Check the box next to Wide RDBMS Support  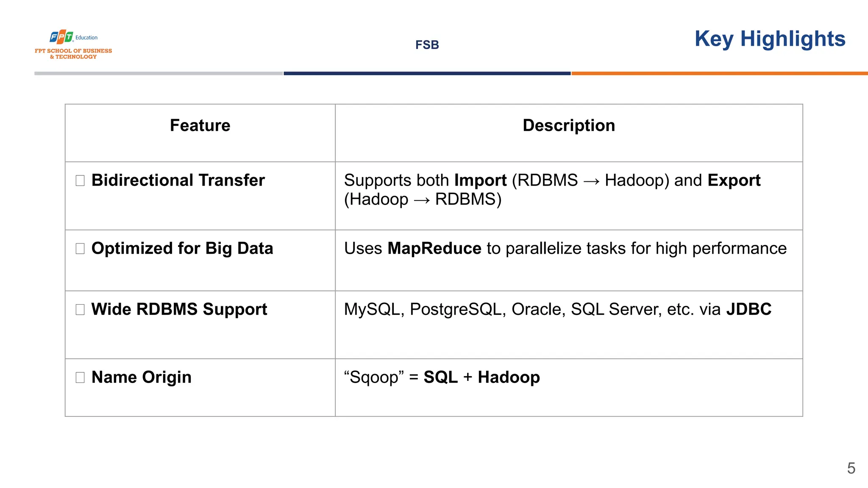(80, 310)
